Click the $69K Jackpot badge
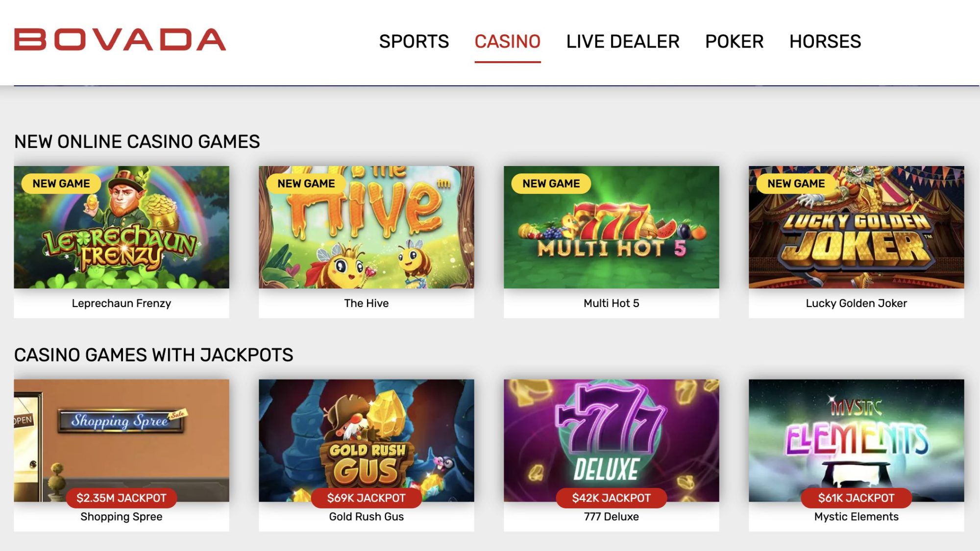The width and height of the screenshot is (980, 551). [367, 498]
